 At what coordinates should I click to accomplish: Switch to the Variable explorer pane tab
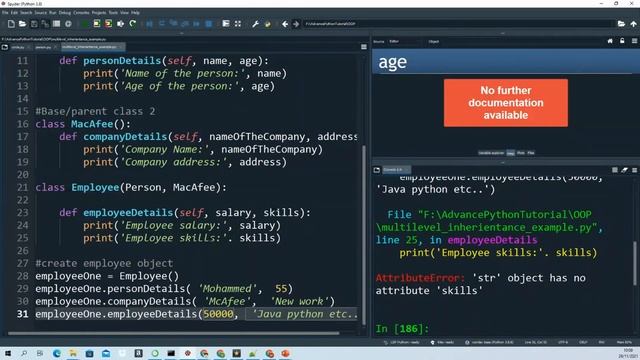(491, 153)
